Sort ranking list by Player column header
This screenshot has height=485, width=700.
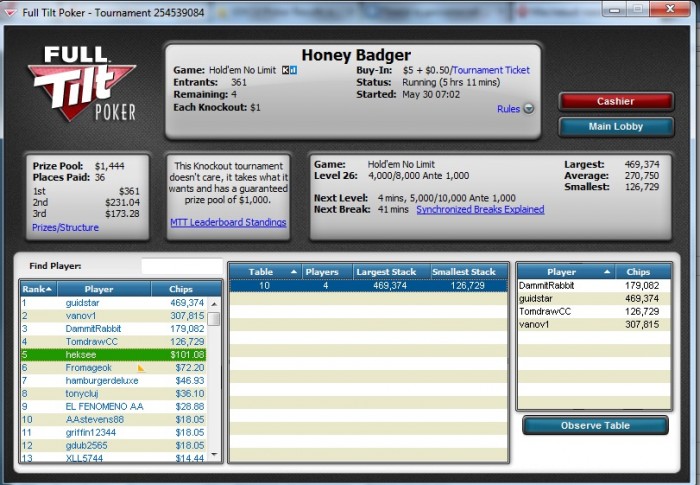pos(104,289)
